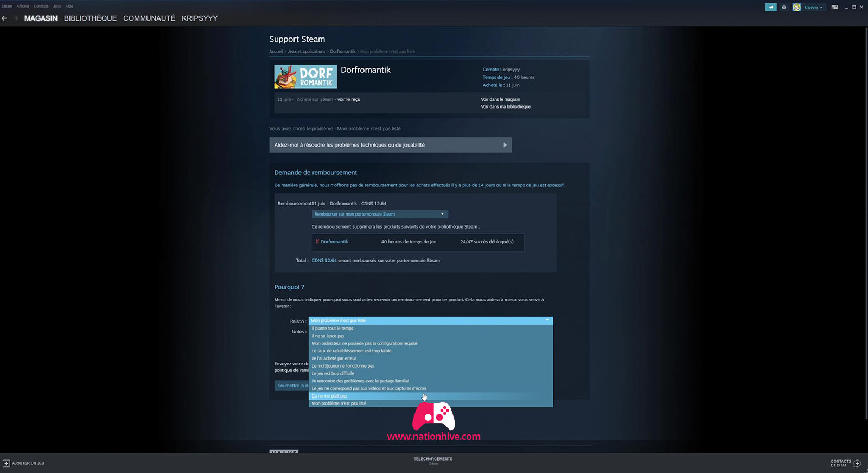
Task: Click '24/47 succès débloqué(s)' text
Action: coord(487,242)
